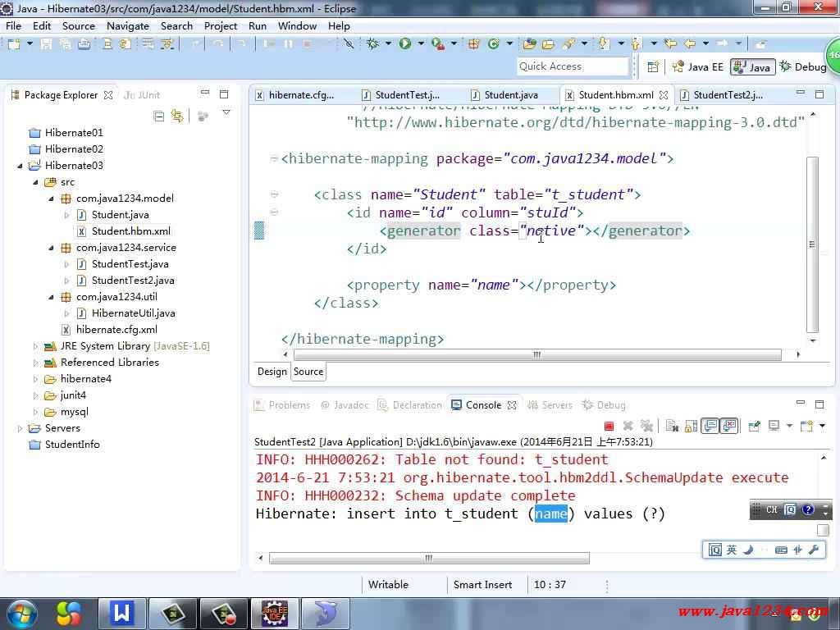Click the Writable status bar field

[388, 585]
